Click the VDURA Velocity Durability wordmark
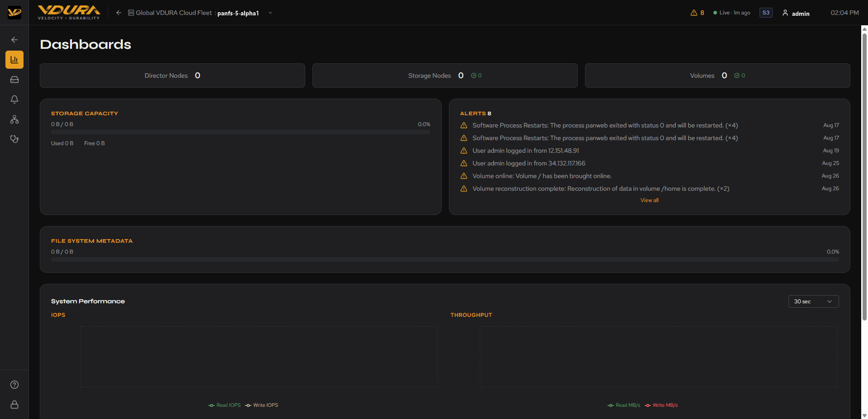This screenshot has width=868, height=419. pos(69,13)
